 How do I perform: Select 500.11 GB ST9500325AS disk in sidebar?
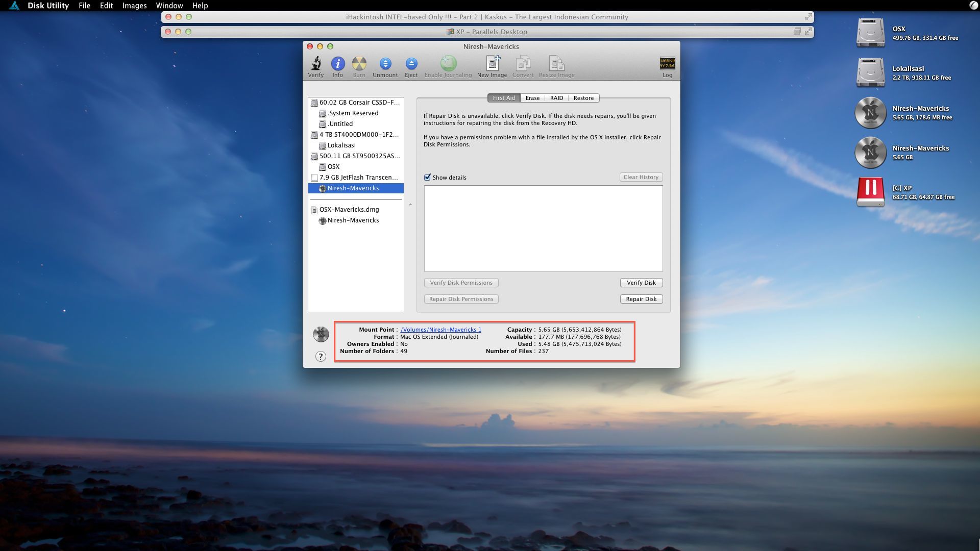[x=356, y=156]
